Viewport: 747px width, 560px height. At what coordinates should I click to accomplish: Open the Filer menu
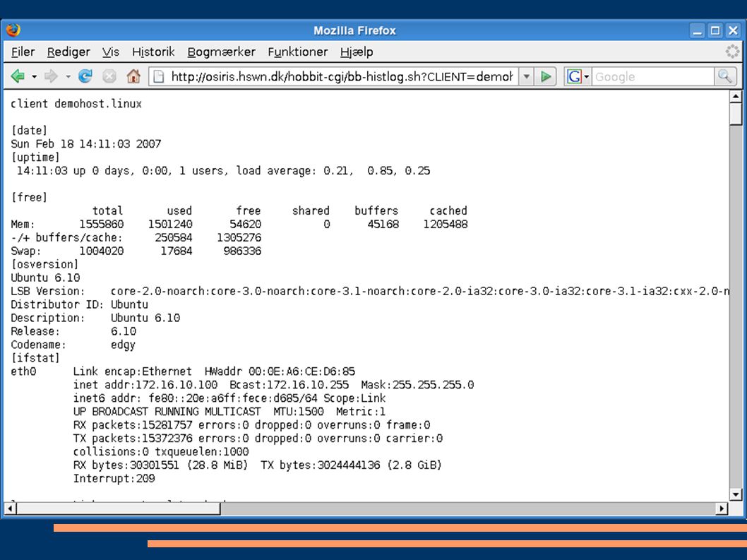point(23,52)
